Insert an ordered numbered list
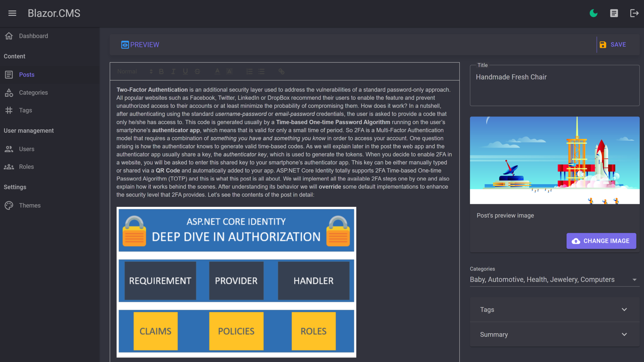The image size is (644, 362). click(249, 71)
